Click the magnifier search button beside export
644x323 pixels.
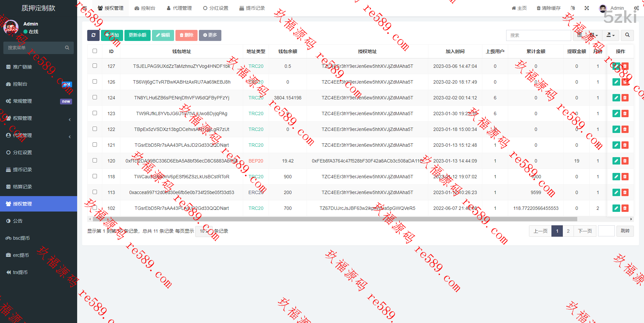click(627, 35)
